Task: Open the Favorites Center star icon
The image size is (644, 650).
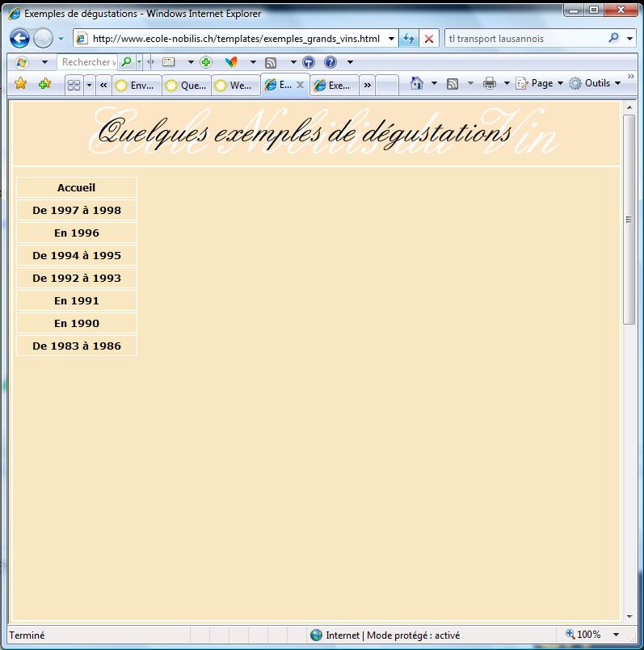Action: point(20,84)
